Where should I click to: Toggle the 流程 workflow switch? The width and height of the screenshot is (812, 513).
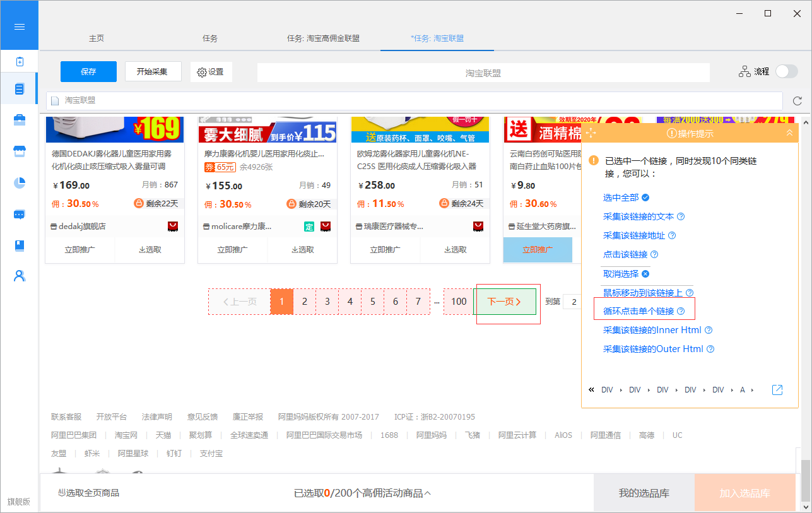pos(786,71)
